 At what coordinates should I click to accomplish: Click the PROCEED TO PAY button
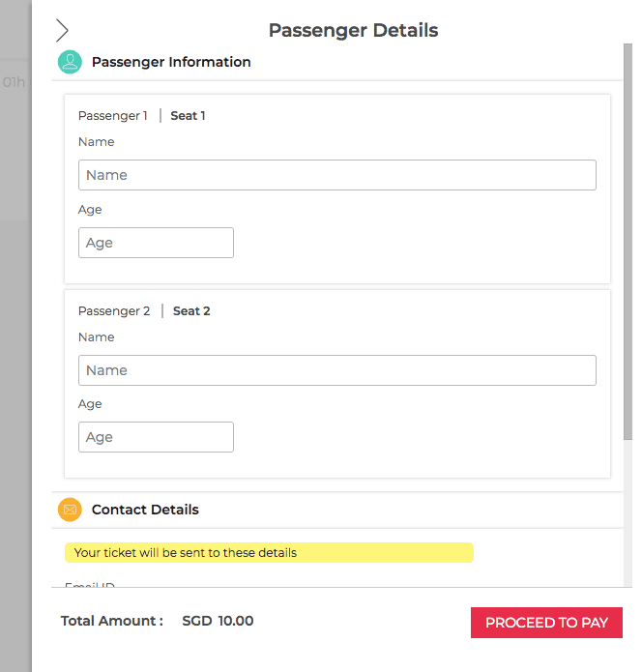click(x=546, y=623)
